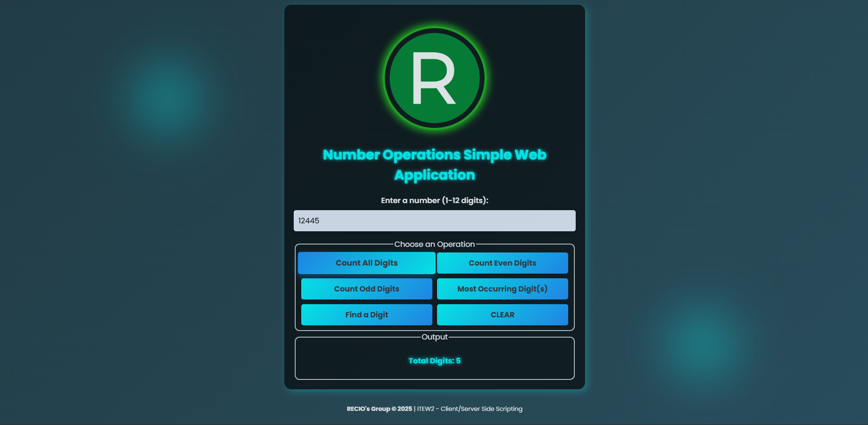Count all digits of the number
The height and width of the screenshot is (425, 868).
367,263
